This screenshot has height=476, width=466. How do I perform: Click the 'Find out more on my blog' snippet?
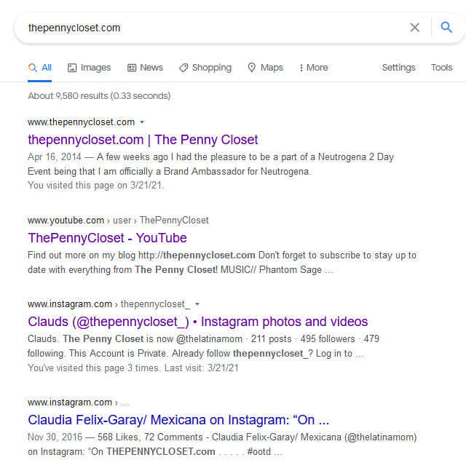[222, 263]
